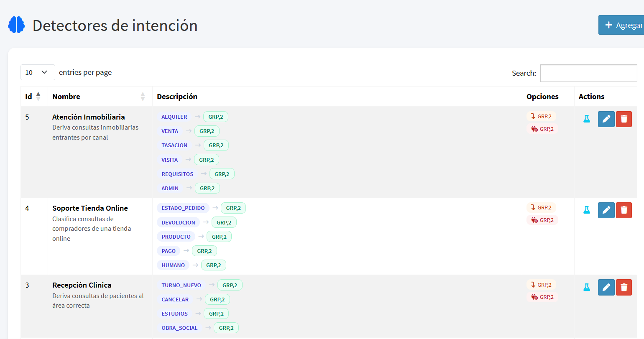Screen dimensions: 644x339
Task: Click GRP,2 target next to TURNO_NUEVO
Action: [230, 285]
